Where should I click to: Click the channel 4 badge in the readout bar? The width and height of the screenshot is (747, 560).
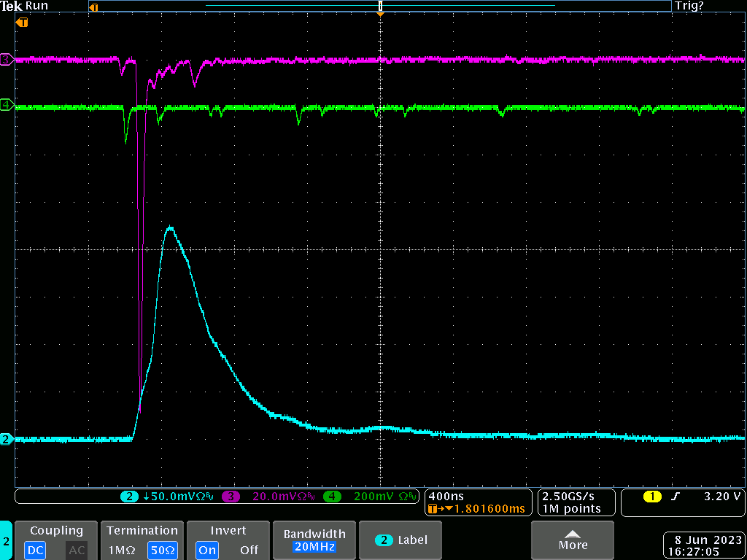(x=333, y=497)
